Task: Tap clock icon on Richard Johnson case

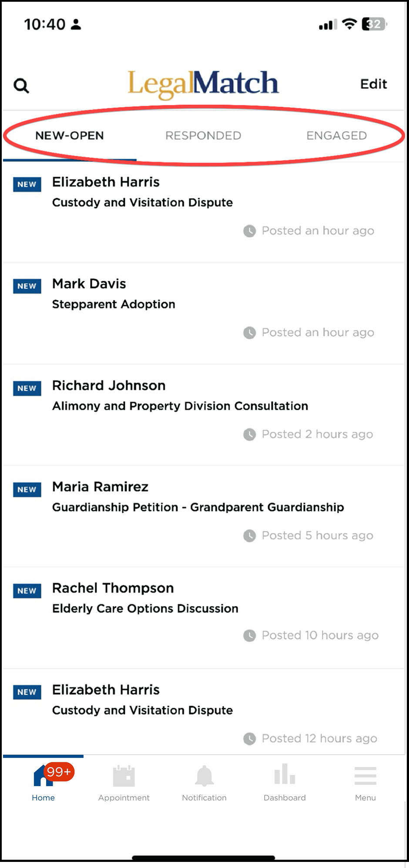Action: point(249,434)
